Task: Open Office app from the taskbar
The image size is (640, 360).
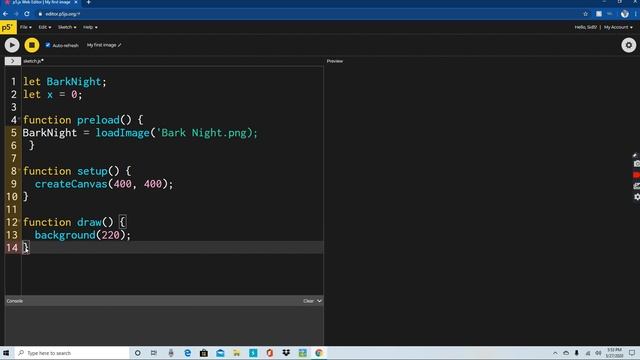Action: (x=270, y=353)
